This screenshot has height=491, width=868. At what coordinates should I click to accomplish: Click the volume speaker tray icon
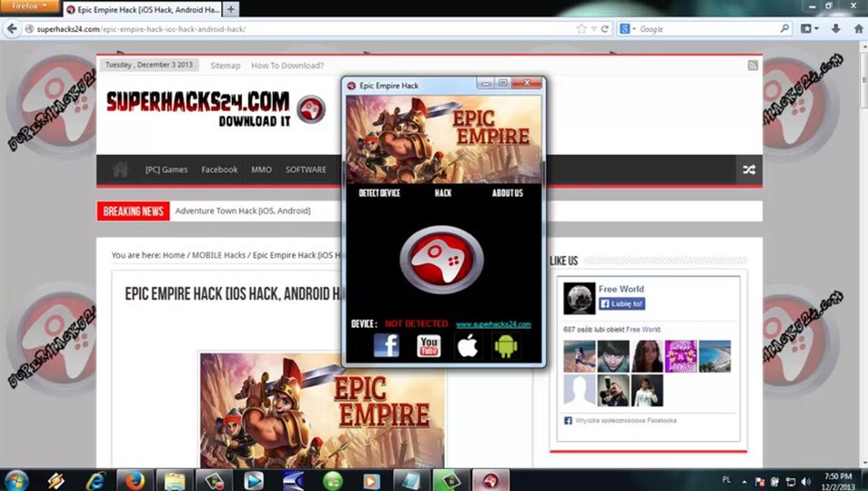(806, 481)
